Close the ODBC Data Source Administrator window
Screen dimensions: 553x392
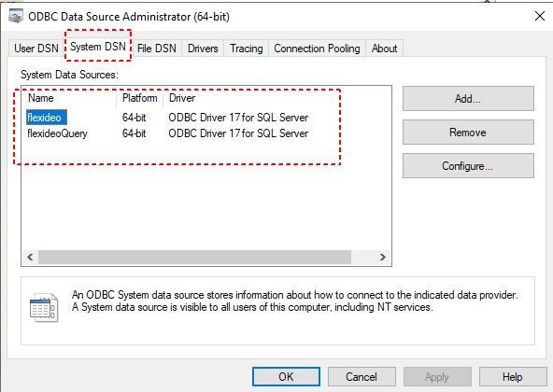(x=540, y=16)
